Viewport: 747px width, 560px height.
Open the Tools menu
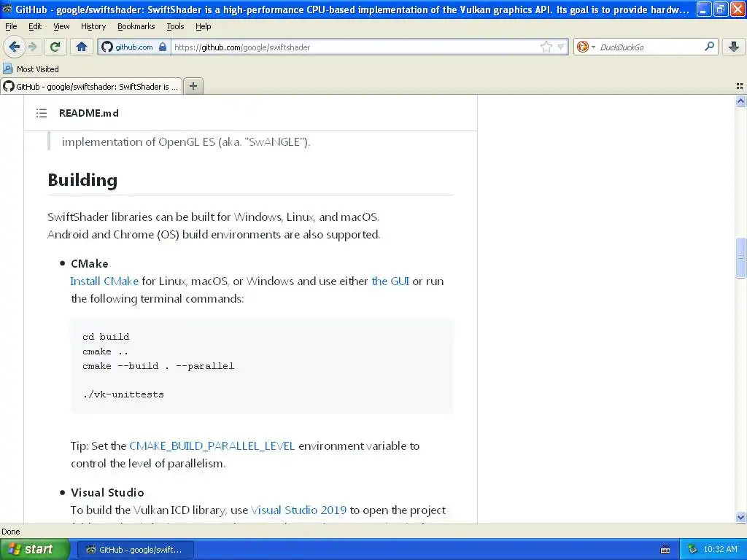pos(175,26)
